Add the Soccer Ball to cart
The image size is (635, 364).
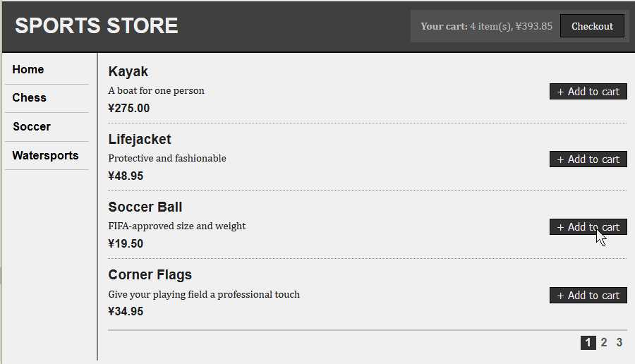(x=588, y=227)
